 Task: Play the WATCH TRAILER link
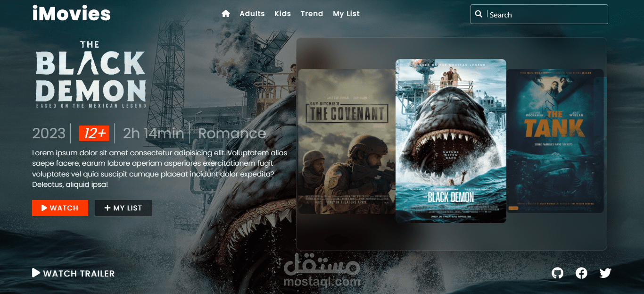coord(74,273)
